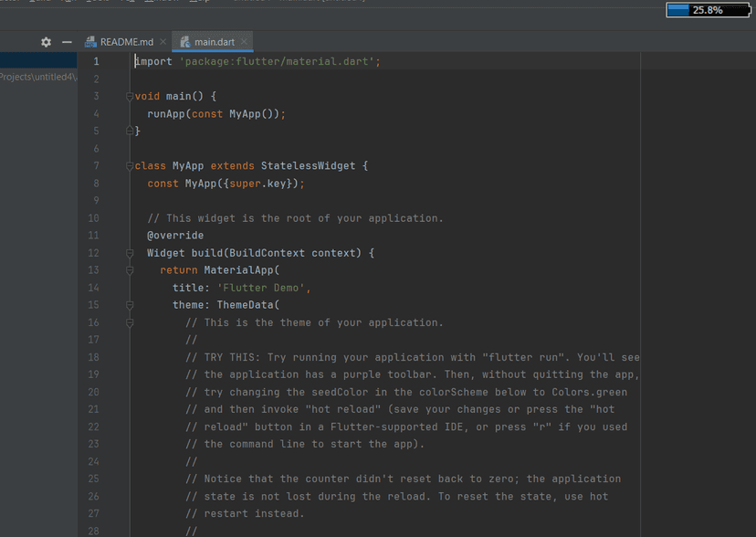Image resolution: width=756 pixels, height=537 pixels.
Task: Select the Projects\untitled4 path entry
Action: 38,77
